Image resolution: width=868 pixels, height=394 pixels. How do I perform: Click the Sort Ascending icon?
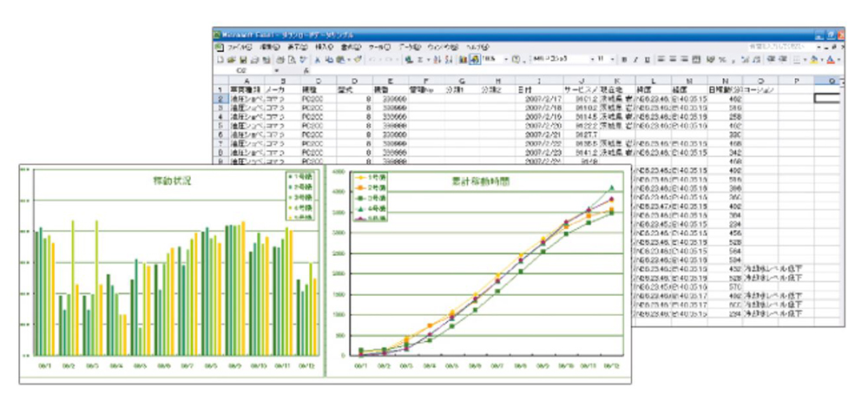click(436, 60)
